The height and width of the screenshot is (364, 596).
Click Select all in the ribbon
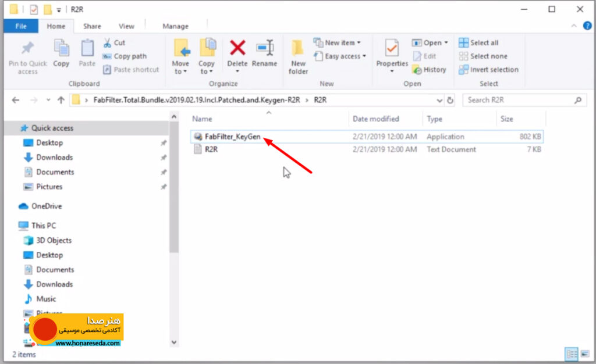point(479,42)
